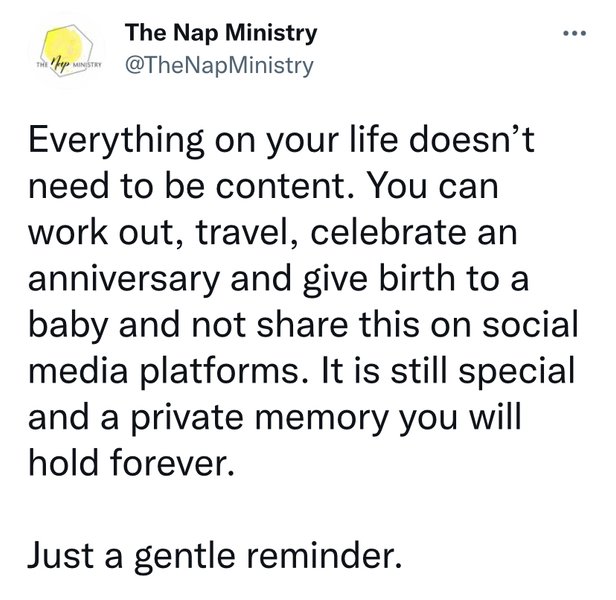Click the words 'still special' in the tweet
The height and width of the screenshot is (600, 616).
coord(483,372)
